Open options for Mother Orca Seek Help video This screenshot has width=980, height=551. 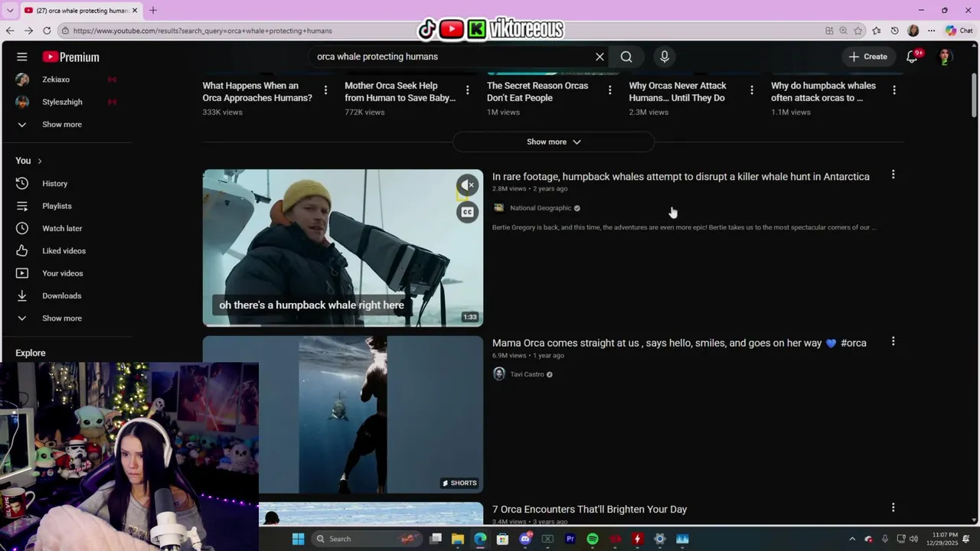tap(468, 90)
